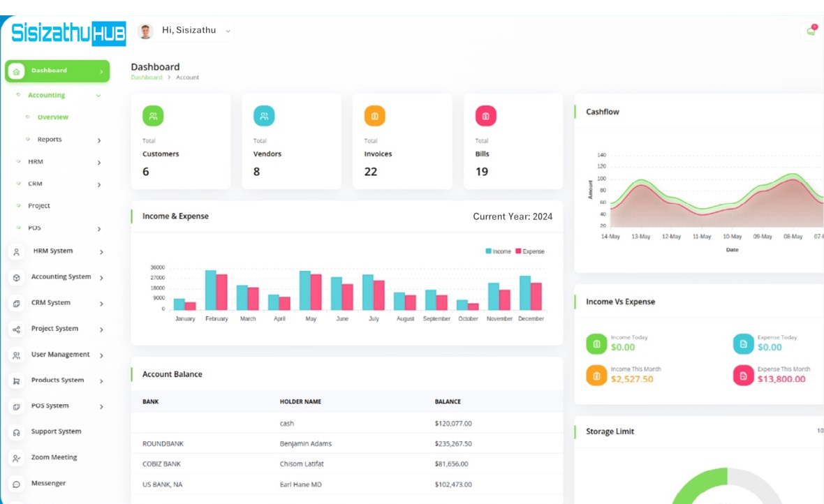This screenshot has width=824, height=504.
Task: Open Zoom Meeting in the sidebar
Action: (54, 458)
